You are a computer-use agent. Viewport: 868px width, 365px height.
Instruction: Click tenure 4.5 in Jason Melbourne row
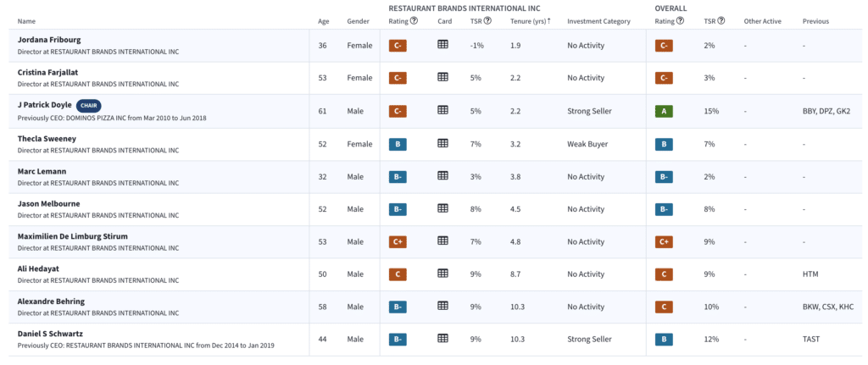515,209
